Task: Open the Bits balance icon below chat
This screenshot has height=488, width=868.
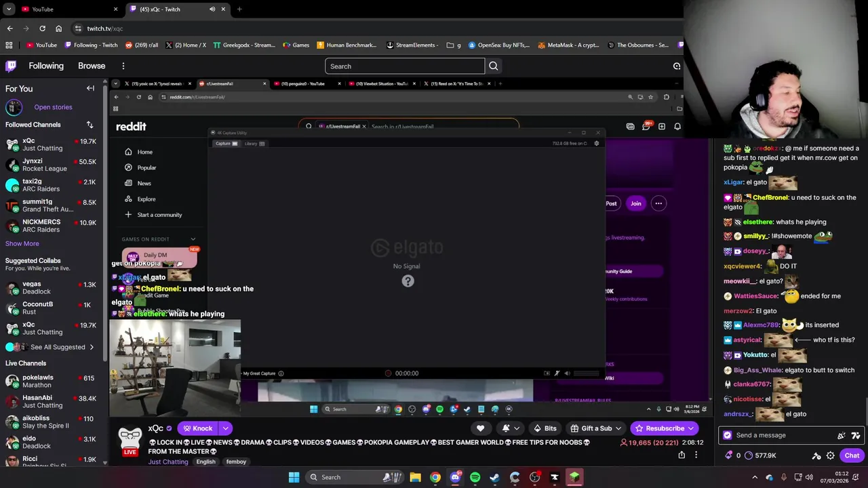Action: (730, 455)
